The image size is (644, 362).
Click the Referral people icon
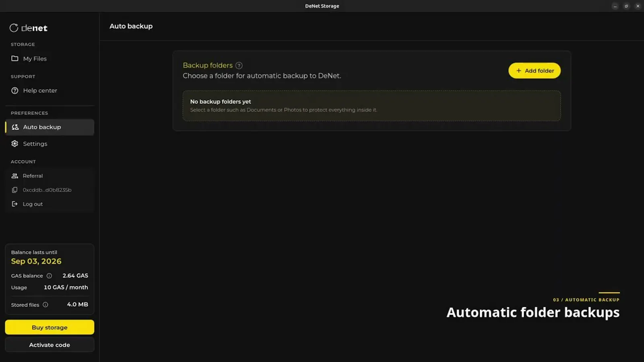[x=15, y=176]
